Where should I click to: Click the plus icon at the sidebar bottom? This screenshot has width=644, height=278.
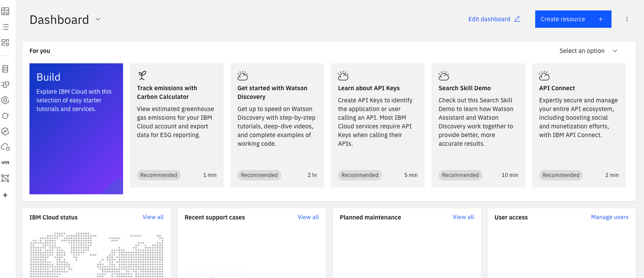(x=5, y=195)
